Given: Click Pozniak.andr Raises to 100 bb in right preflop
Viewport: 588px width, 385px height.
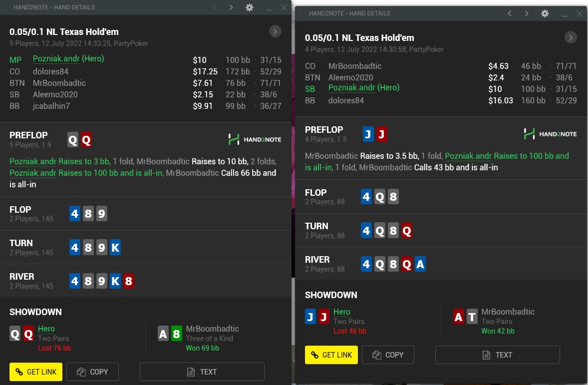Looking at the screenshot, I should tap(507, 156).
